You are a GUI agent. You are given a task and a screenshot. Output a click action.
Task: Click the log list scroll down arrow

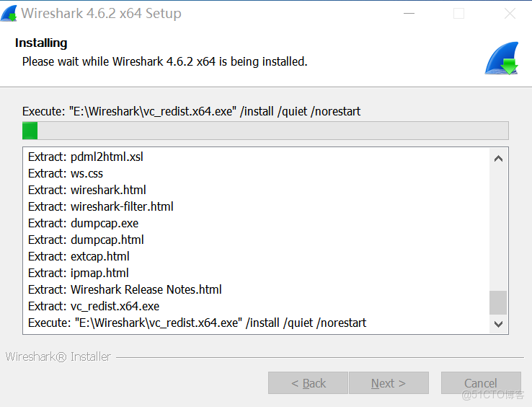pyautogui.click(x=498, y=324)
